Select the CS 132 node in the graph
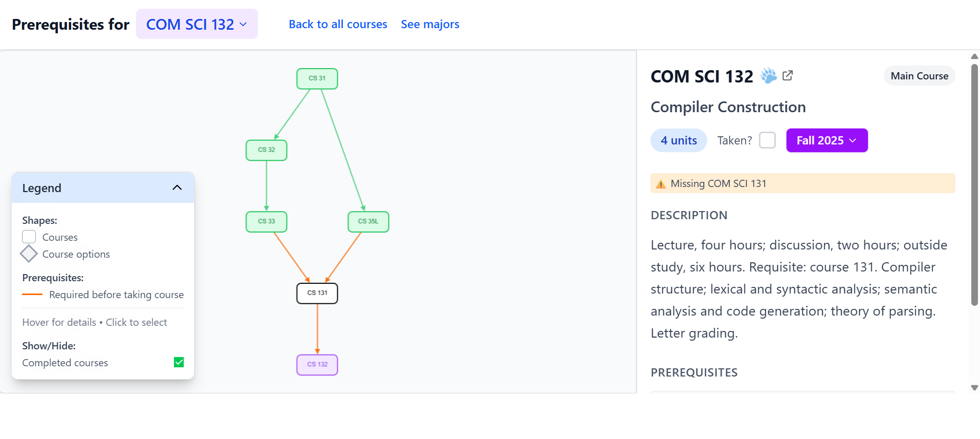Viewport: 980px width, 439px height. point(317,364)
